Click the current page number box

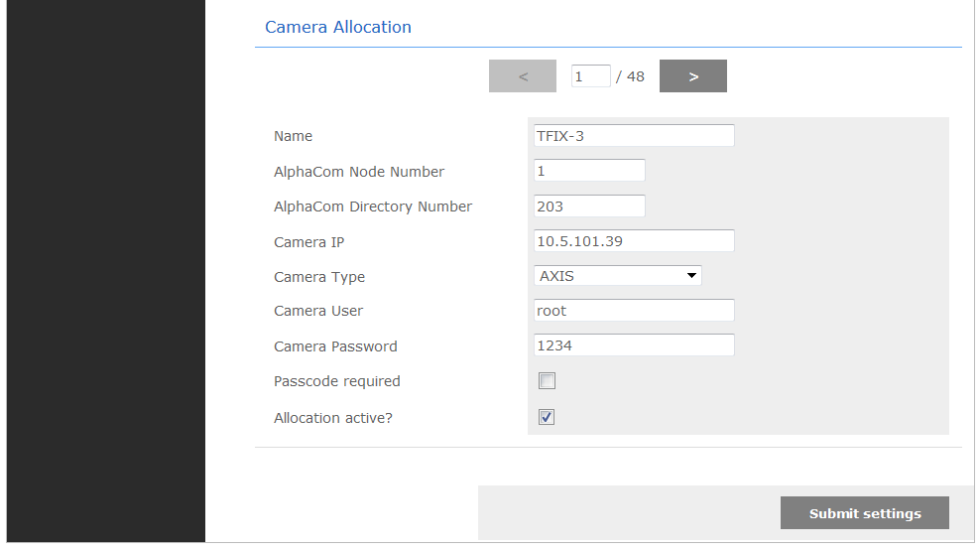pos(590,76)
